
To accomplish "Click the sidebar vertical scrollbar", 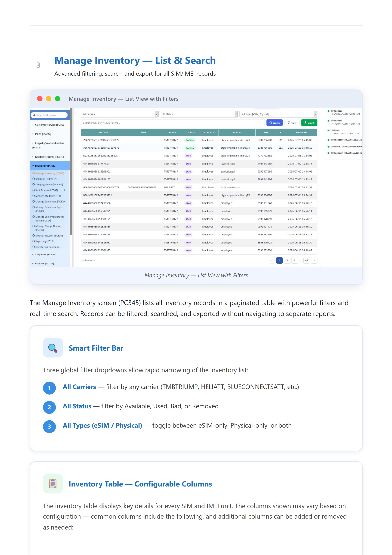I will (x=71, y=172).
